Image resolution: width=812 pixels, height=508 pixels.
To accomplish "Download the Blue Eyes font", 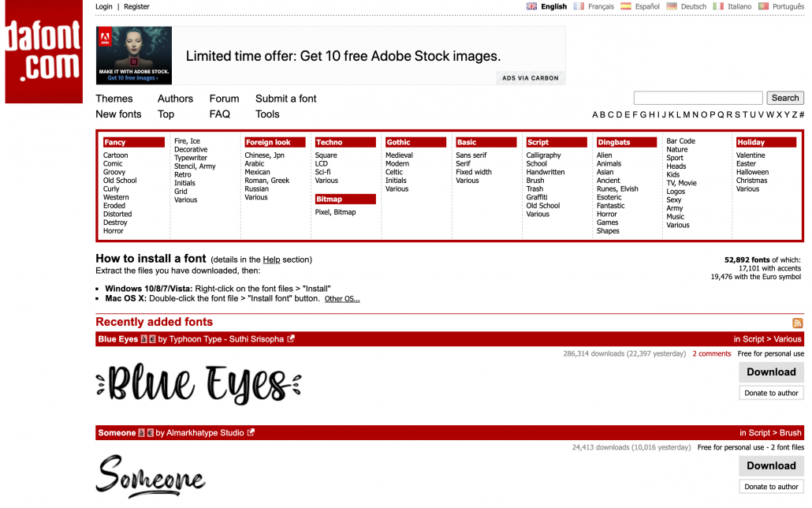I will [771, 372].
